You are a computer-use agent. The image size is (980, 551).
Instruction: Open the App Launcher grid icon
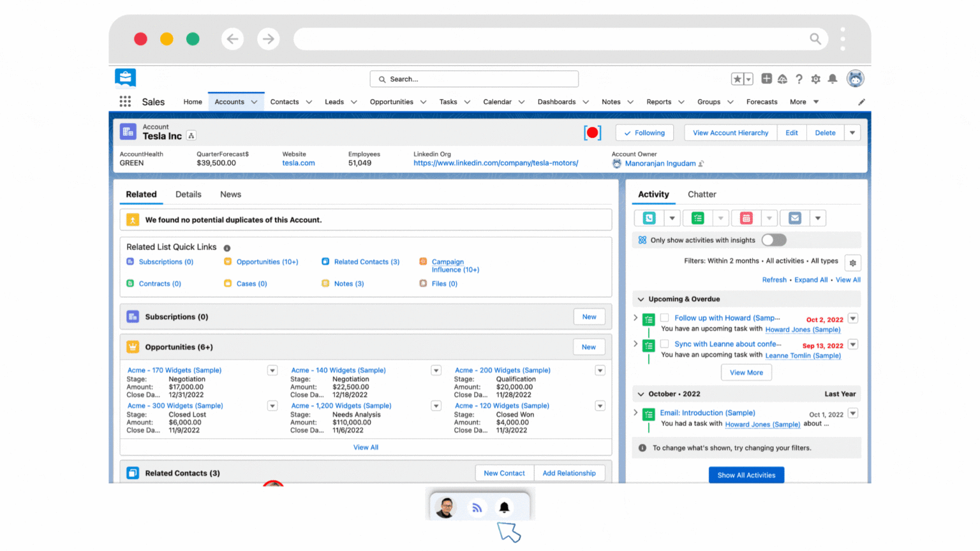(125, 101)
